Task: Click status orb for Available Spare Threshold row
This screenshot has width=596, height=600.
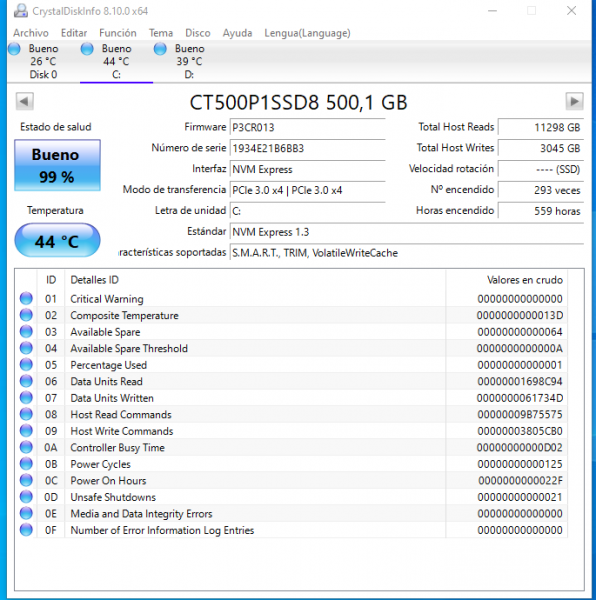Action: [x=26, y=348]
